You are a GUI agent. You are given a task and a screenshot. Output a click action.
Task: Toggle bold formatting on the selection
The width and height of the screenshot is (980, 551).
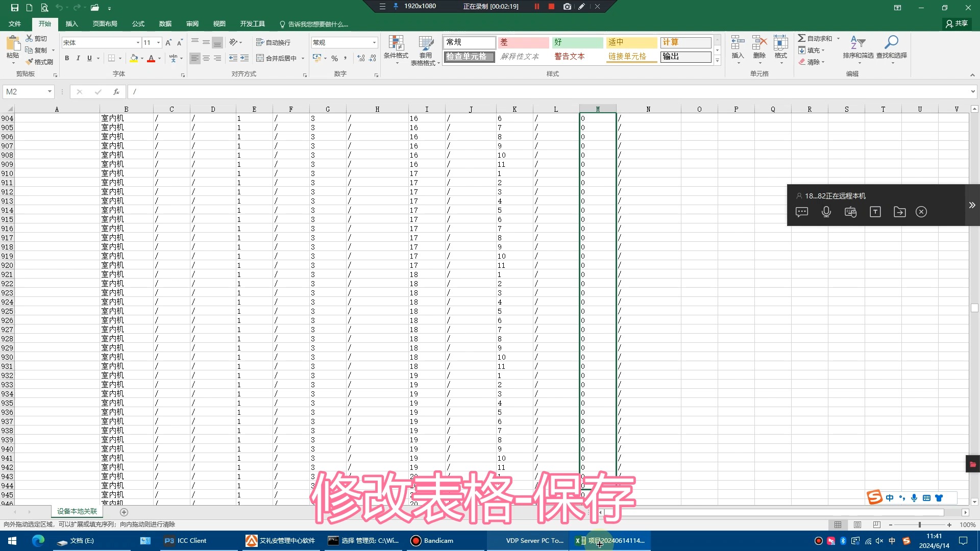pyautogui.click(x=67, y=58)
